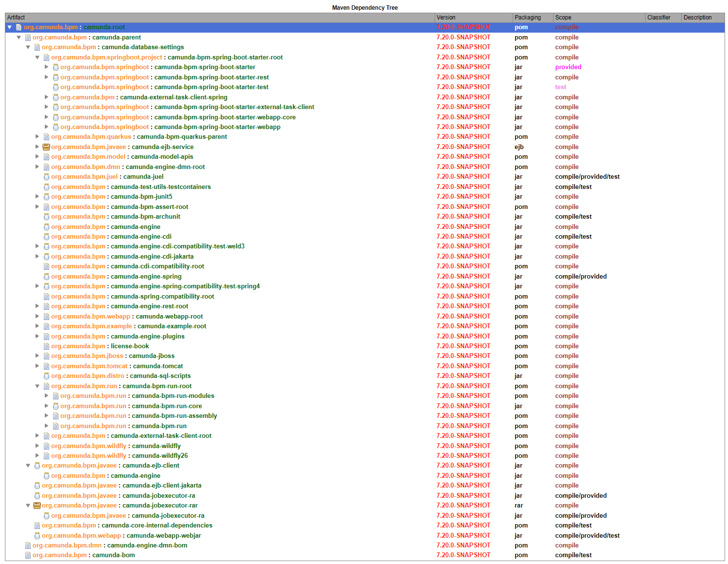Screen dimensions: 728x564
Task: Click the ejb package icon of camunda-ejb-service
Action: coord(46,147)
